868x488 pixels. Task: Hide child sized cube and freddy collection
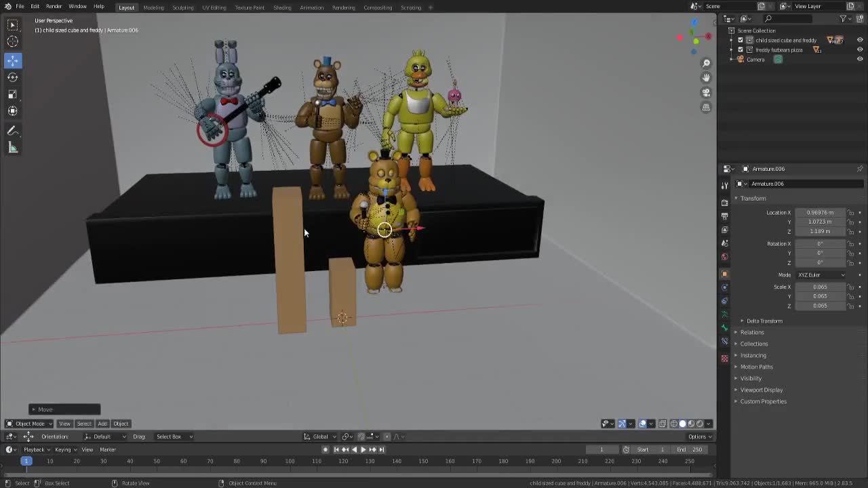(x=860, y=40)
